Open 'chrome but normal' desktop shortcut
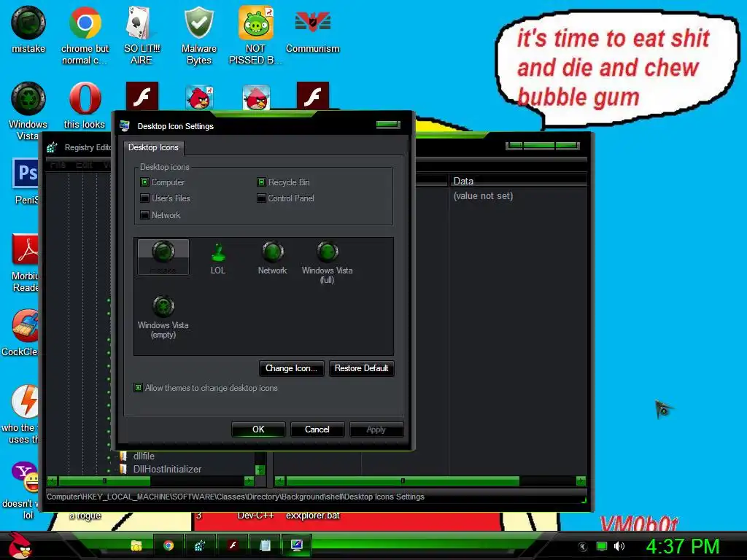747x560 pixels. coord(85,35)
